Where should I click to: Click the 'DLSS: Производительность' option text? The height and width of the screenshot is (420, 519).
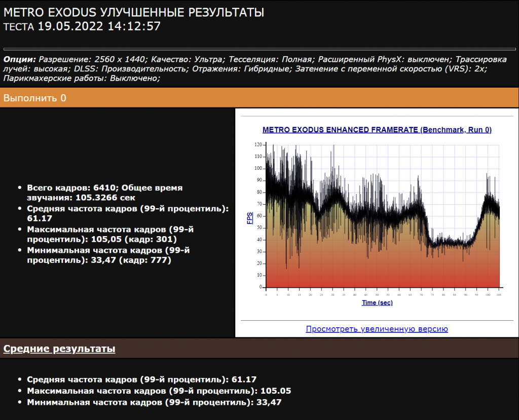click(x=130, y=68)
